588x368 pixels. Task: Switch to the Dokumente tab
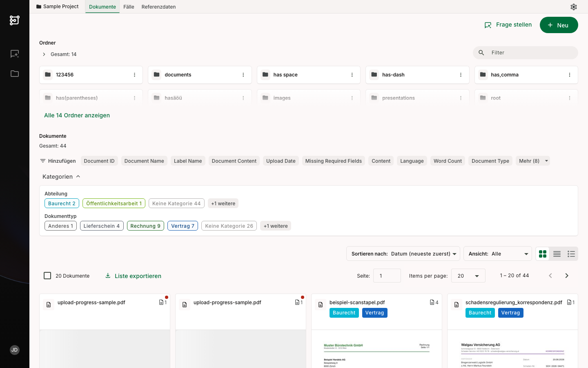tap(102, 7)
